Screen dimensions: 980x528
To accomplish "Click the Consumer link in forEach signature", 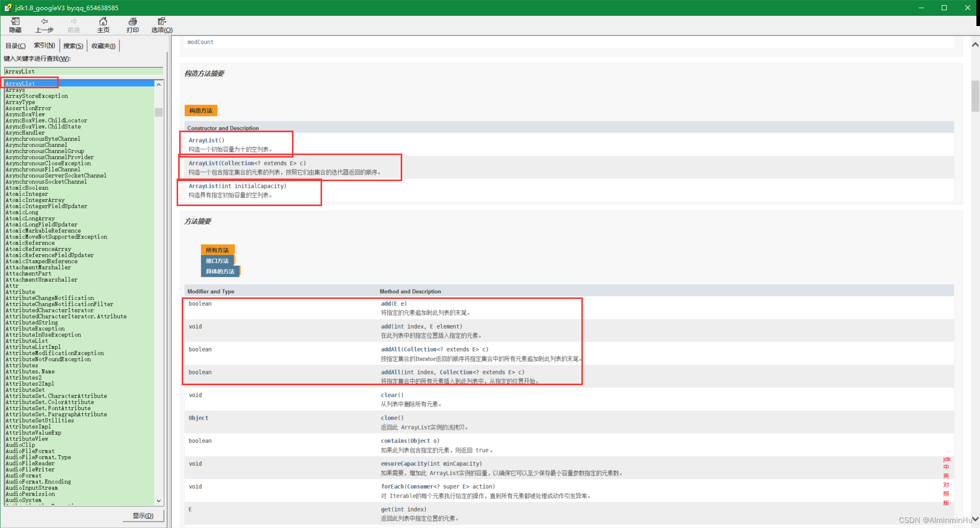I will [x=421, y=487].
